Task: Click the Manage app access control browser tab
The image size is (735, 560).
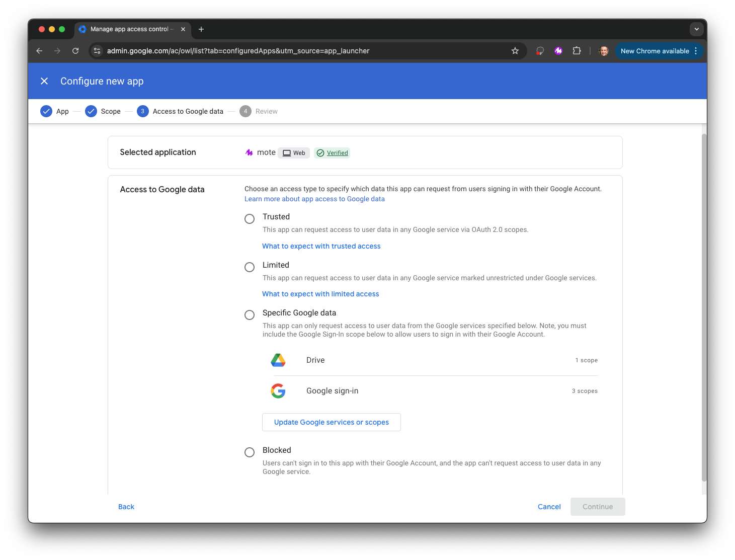Action: pos(132,29)
